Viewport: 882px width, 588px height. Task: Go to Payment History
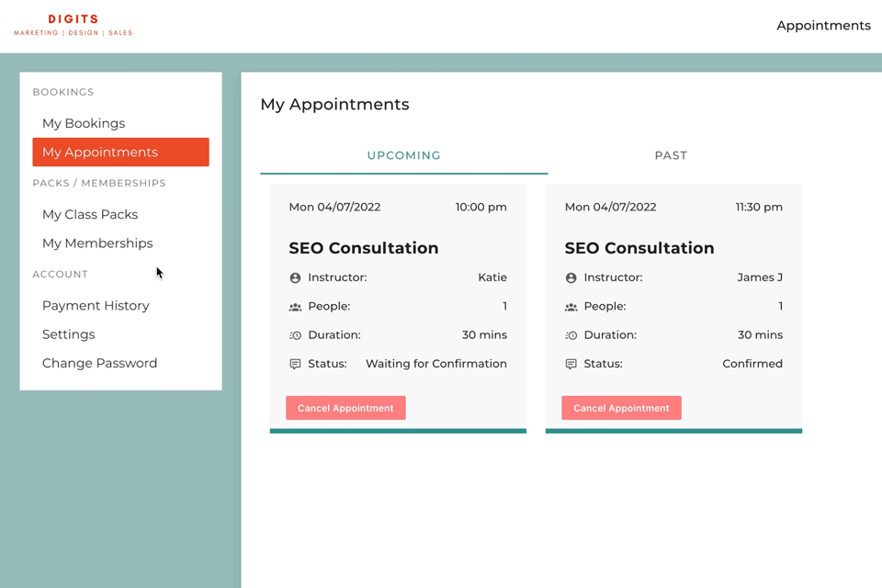(96, 306)
